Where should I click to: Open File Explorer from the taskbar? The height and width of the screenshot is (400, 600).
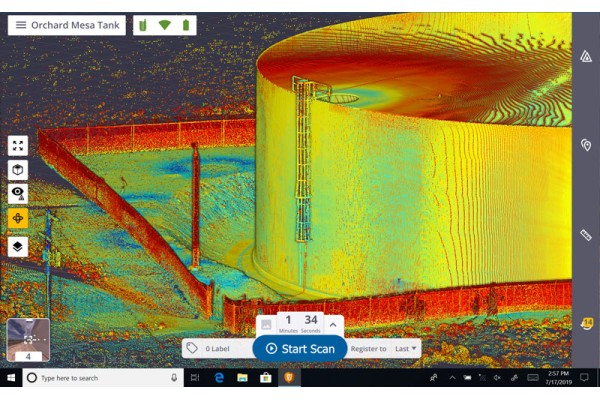[242, 378]
